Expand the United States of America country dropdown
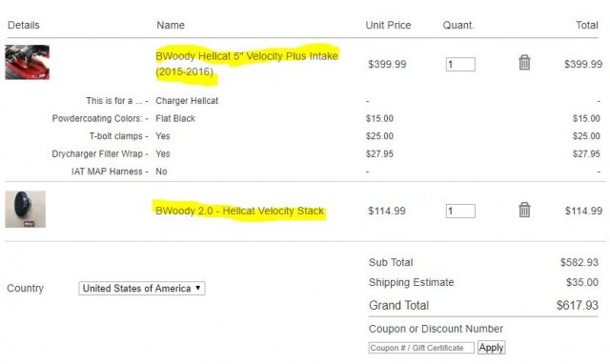Viewport: 610px width, 364px height. click(x=142, y=288)
